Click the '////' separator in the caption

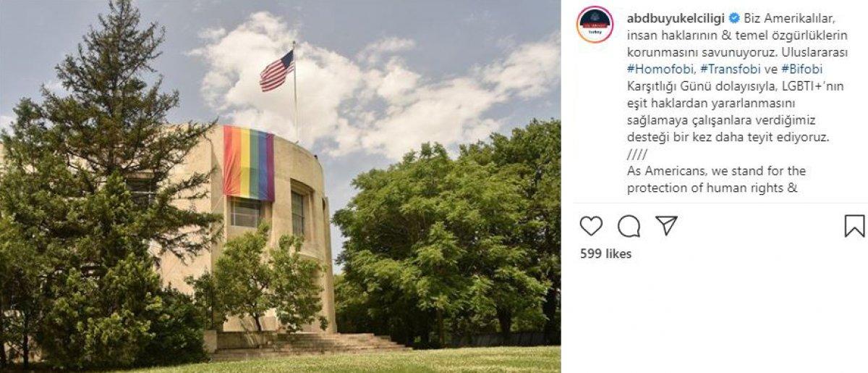(637, 154)
